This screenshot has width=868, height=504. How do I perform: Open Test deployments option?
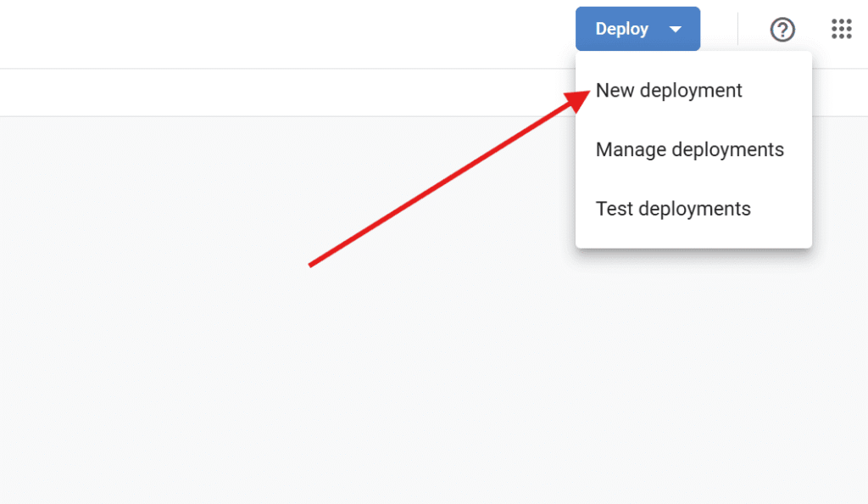click(x=673, y=209)
